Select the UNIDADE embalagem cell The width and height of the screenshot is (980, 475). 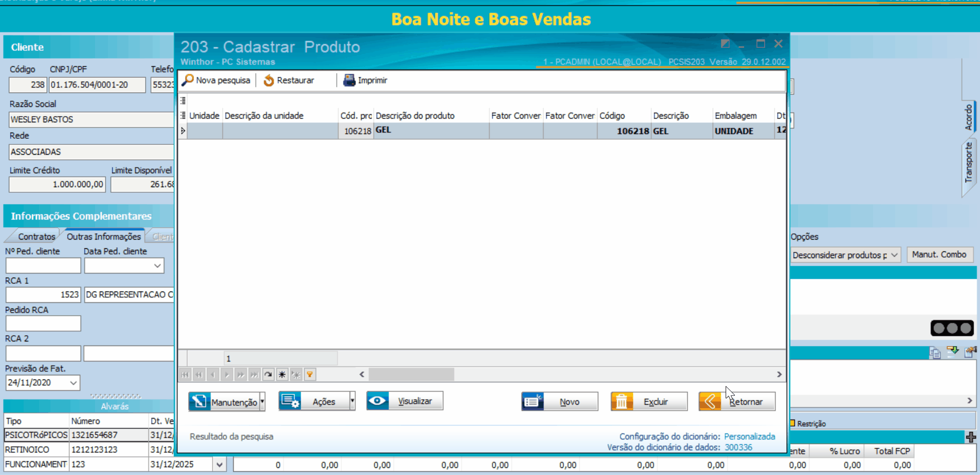[743, 131]
